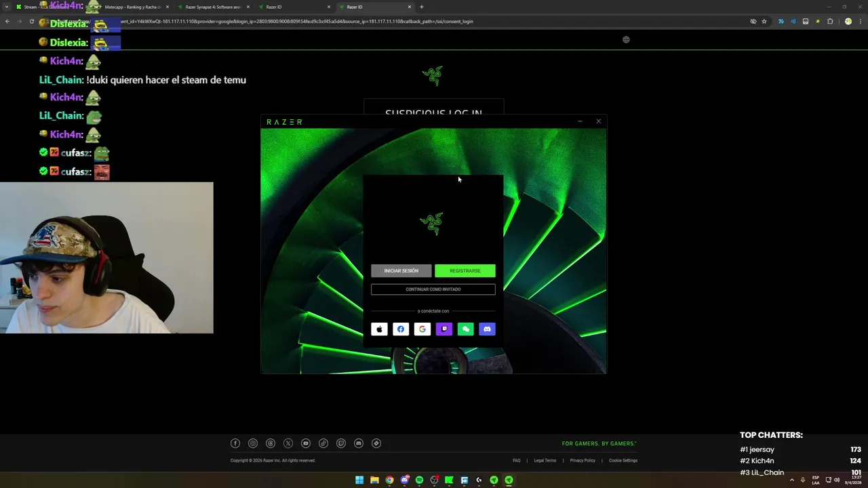Open the Windows Start menu
The height and width of the screenshot is (488, 868).
coord(359,480)
